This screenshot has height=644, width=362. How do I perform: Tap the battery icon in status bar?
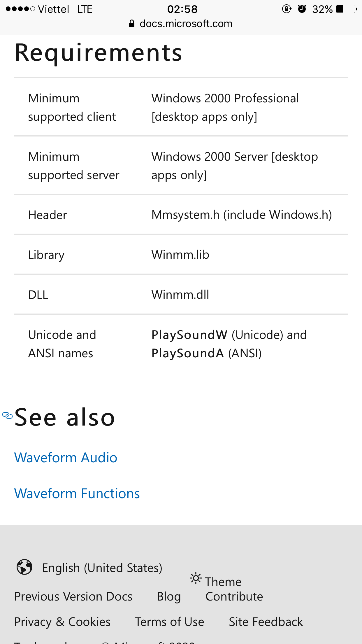(x=346, y=9)
